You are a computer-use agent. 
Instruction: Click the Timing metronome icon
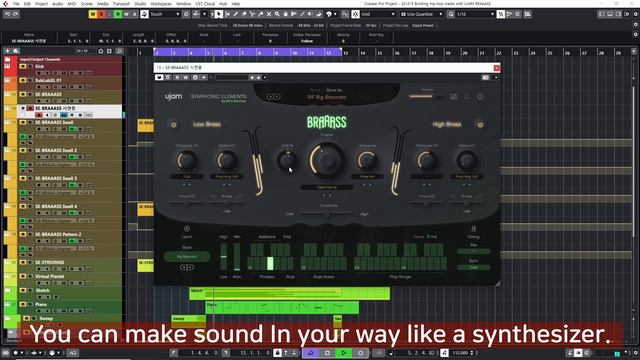tap(473, 229)
